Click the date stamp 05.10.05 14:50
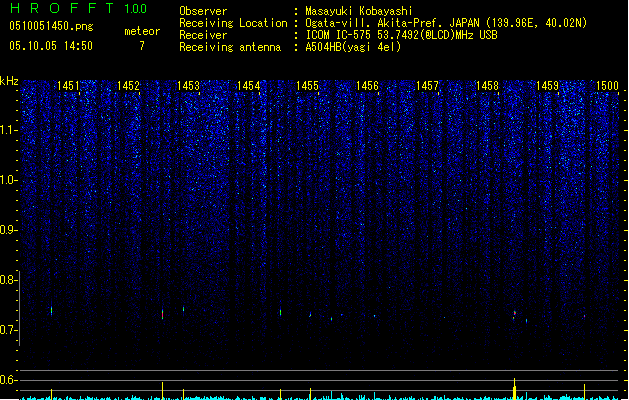This screenshot has width=629, height=400. 51,46
